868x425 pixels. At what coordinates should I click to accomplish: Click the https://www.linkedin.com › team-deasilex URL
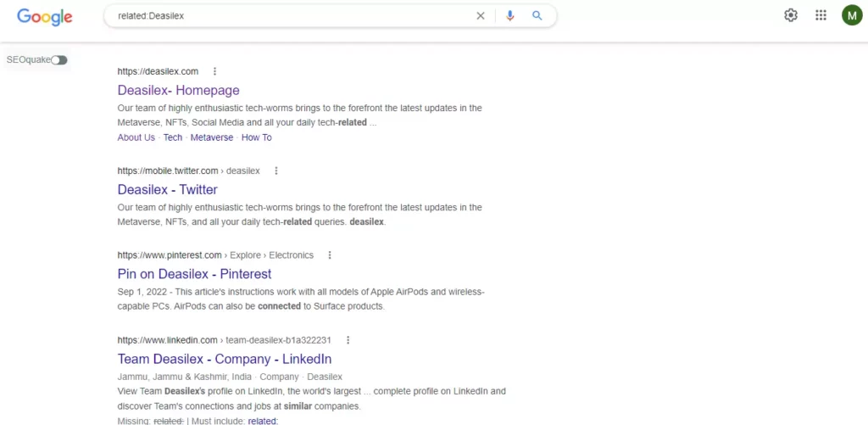tap(224, 340)
